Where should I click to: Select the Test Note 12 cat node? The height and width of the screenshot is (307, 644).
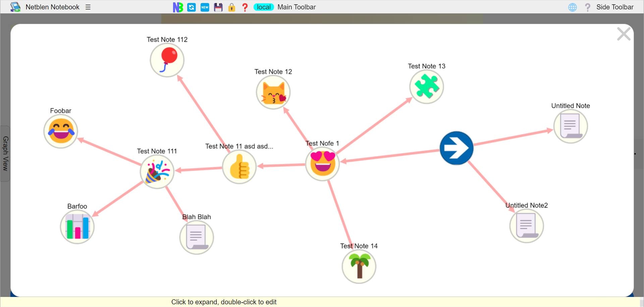tap(273, 92)
